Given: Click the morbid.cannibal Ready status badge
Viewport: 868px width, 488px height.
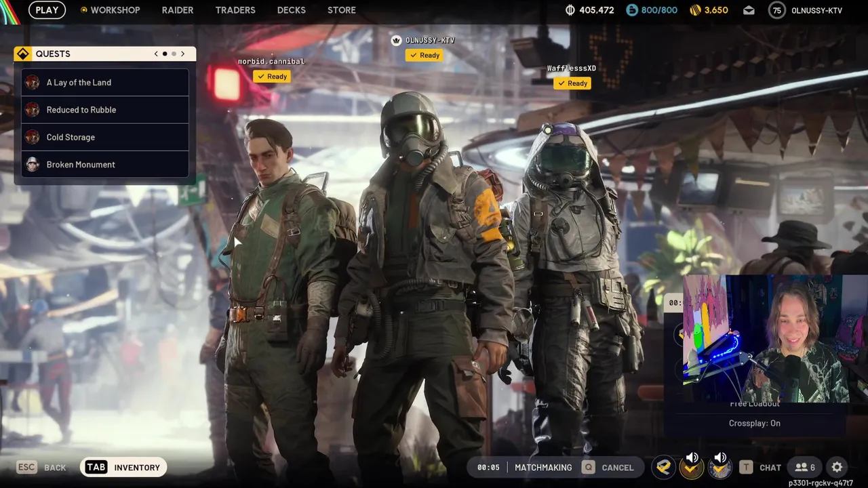Looking at the screenshot, I should click(x=272, y=77).
